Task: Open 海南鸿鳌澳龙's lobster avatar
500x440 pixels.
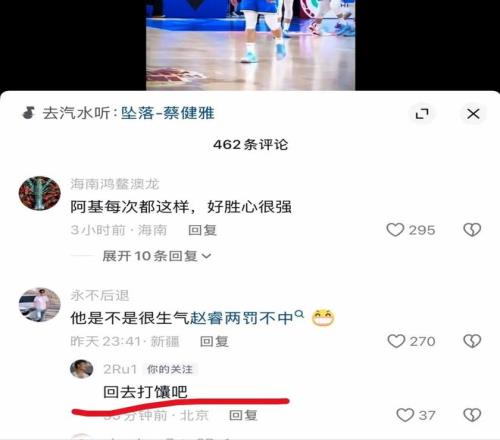Action: (x=40, y=193)
